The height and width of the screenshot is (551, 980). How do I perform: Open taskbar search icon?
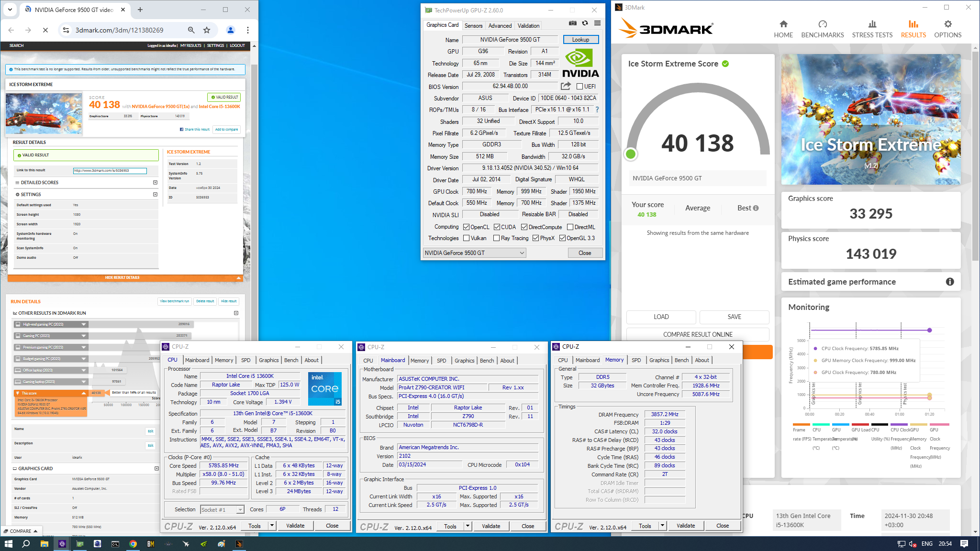[x=26, y=544]
